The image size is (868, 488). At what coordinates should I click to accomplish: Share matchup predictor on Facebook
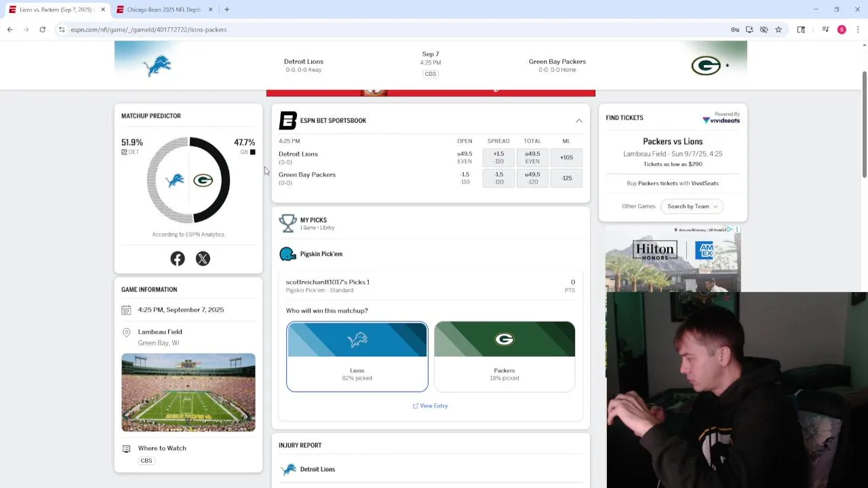click(x=178, y=258)
